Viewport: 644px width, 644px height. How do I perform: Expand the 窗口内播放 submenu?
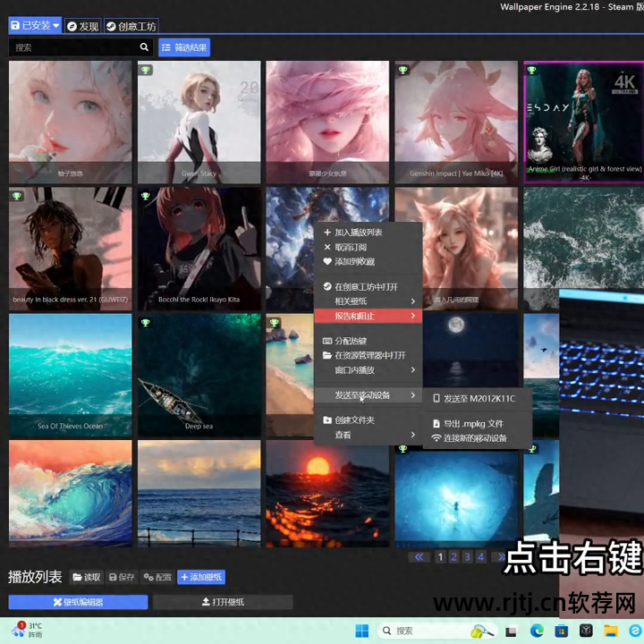tap(368, 370)
